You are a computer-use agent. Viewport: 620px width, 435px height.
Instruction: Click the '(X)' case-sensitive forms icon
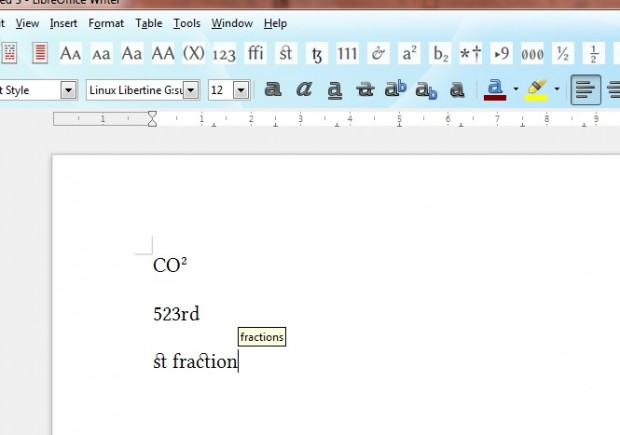tap(194, 53)
